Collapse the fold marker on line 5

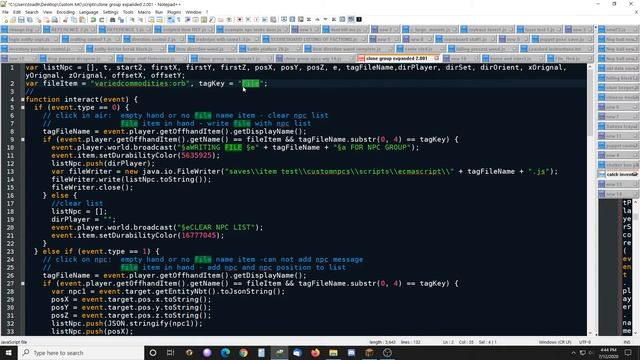tap(22, 108)
